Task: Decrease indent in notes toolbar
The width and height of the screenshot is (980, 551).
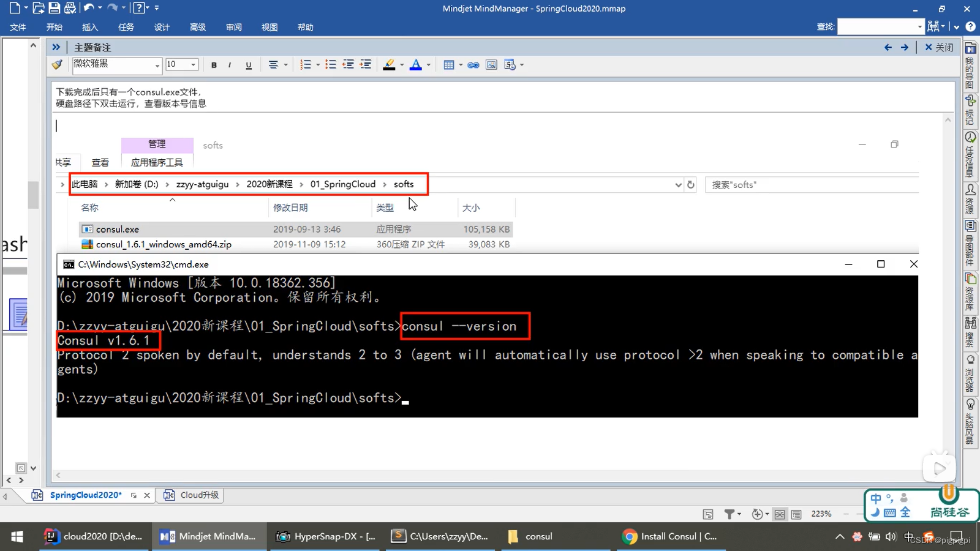Action: point(348,65)
